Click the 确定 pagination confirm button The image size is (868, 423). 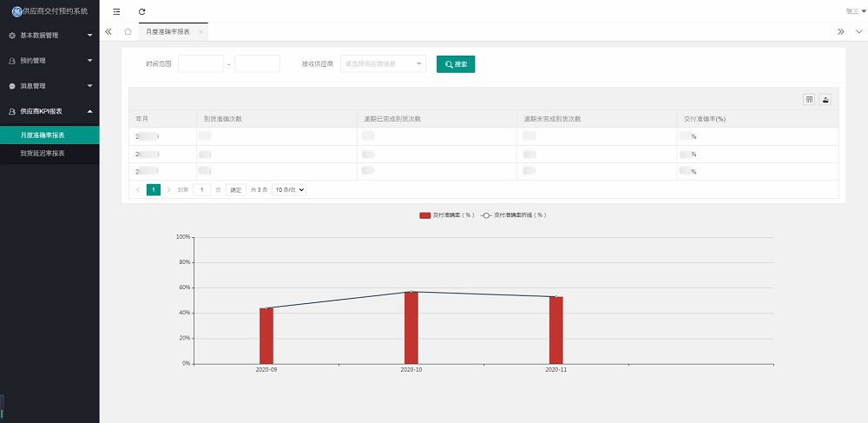pos(235,189)
